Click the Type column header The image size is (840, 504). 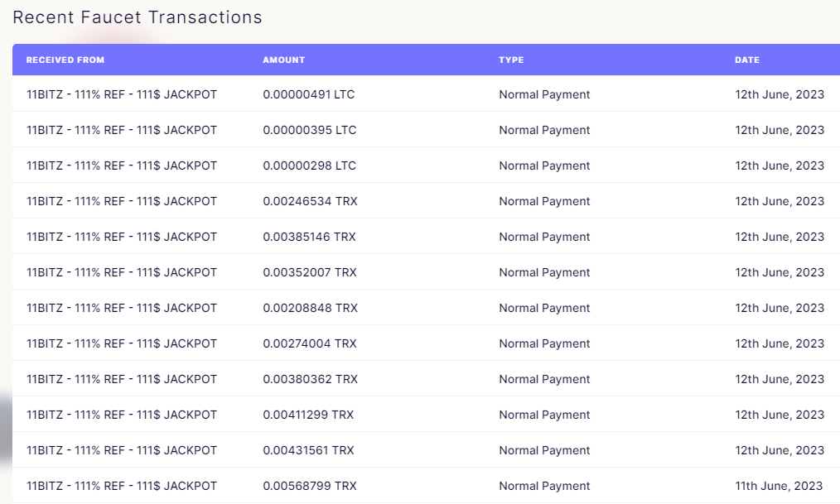coord(511,60)
